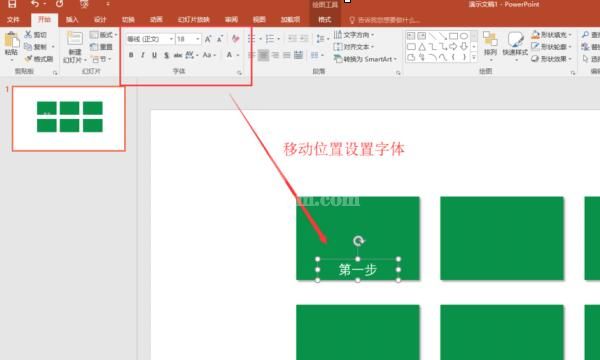
Task: Reset the slide layout
Action: point(102,47)
